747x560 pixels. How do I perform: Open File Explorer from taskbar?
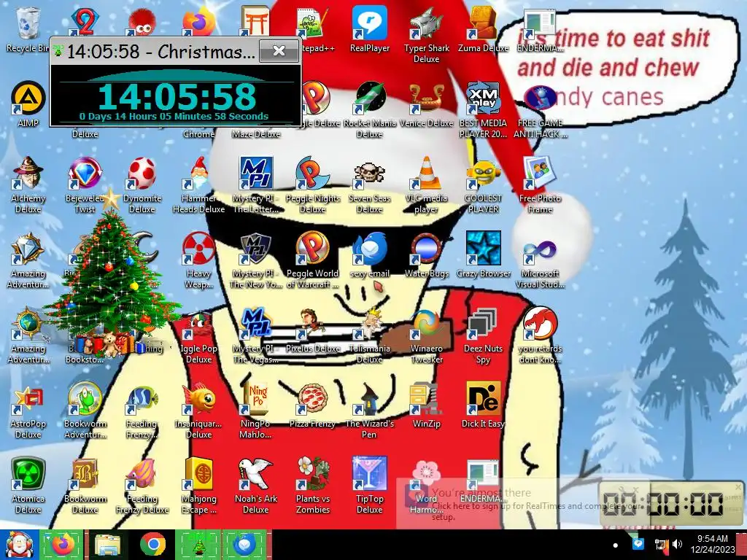[x=108, y=545]
